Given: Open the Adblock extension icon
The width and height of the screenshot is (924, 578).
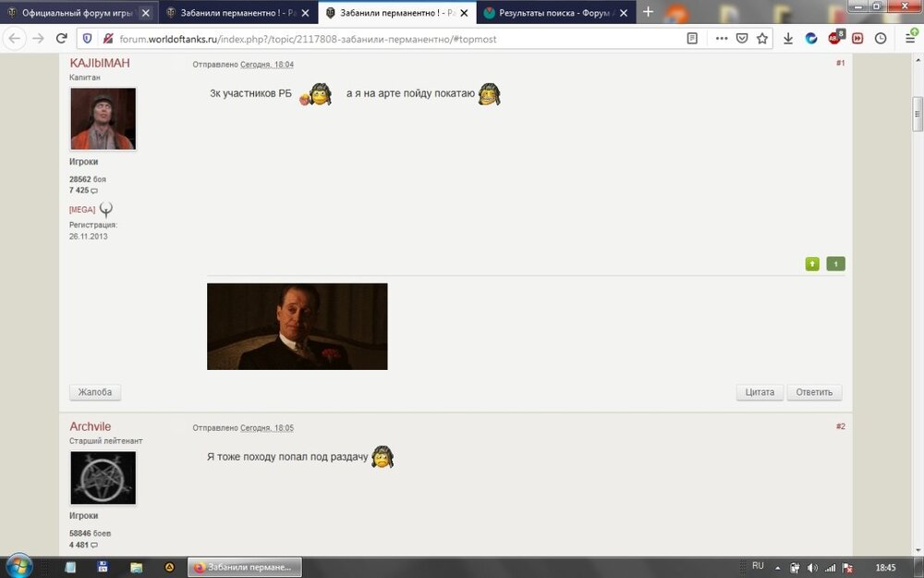Looking at the screenshot, I should point(835,37).
